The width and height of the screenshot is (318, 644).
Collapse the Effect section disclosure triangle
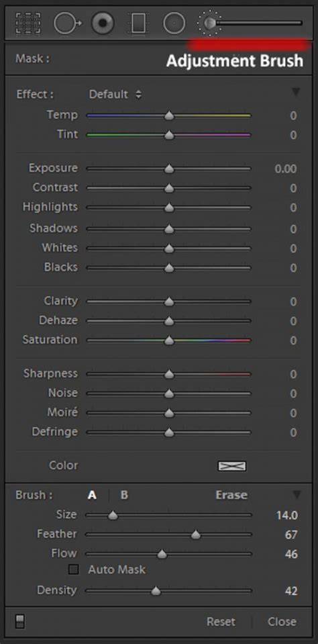pos(296,92)
